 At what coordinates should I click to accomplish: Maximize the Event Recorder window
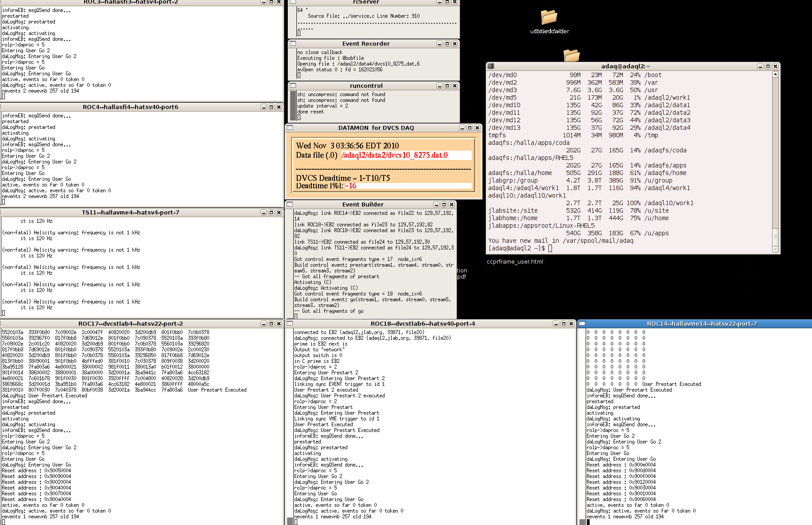pyautogui.click(x=447, y=43)
